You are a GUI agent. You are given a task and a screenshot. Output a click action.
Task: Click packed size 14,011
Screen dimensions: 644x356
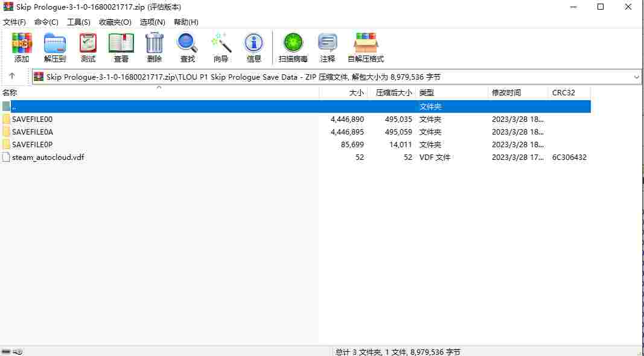coord(400,145)
